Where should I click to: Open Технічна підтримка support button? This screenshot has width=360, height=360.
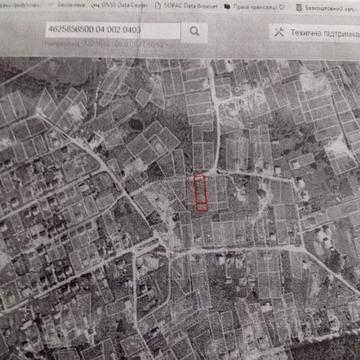[x=316, y=33]
